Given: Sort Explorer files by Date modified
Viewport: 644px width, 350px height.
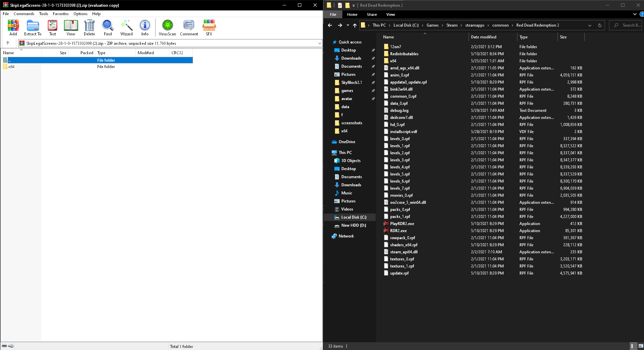Looking at the screenshot, I should tap(493, 37).
